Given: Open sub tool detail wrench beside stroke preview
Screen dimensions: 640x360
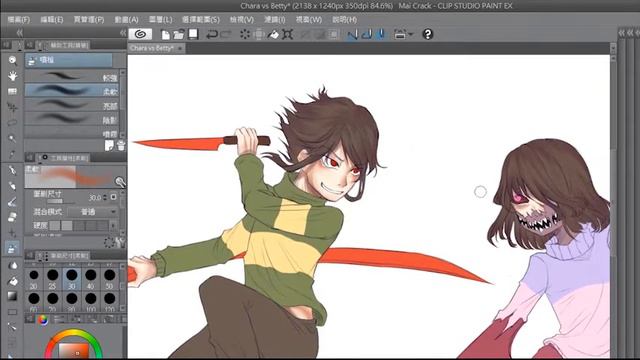Looking at the screenshot, I should point(120,182).
